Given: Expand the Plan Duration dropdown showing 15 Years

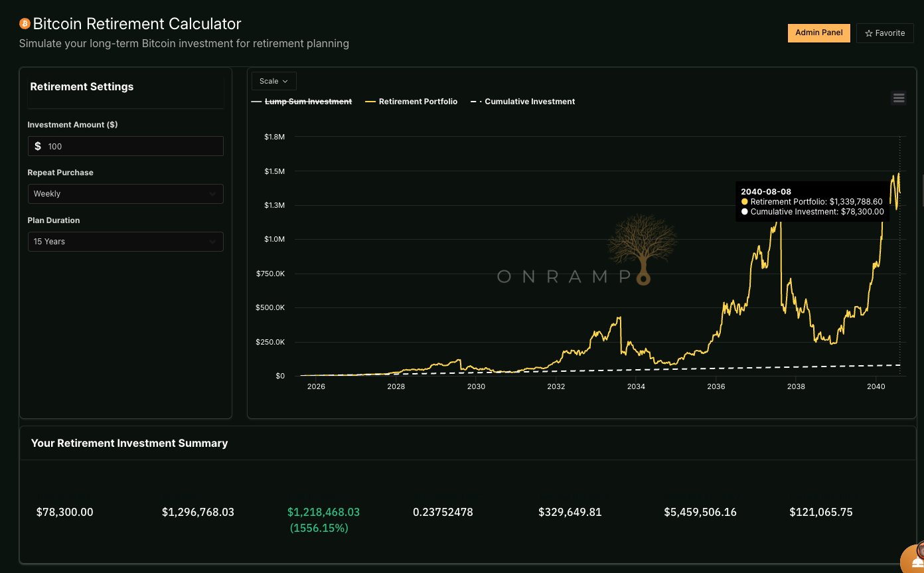Looking at the screenshot, I should (125, 241).
